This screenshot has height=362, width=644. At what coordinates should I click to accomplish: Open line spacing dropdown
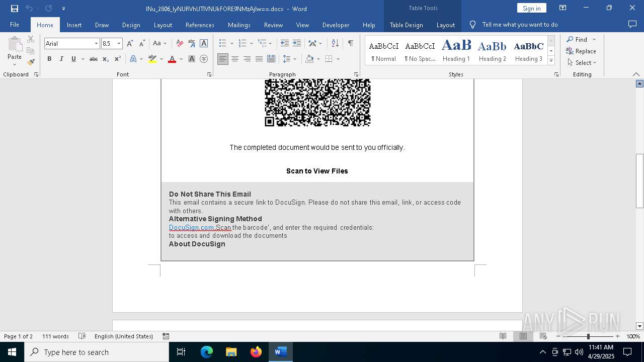pyautogui.click(x=295, y=59)
